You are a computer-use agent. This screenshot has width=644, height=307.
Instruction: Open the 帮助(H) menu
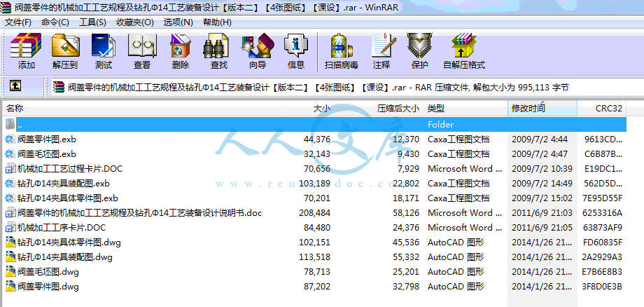[217, 22]
